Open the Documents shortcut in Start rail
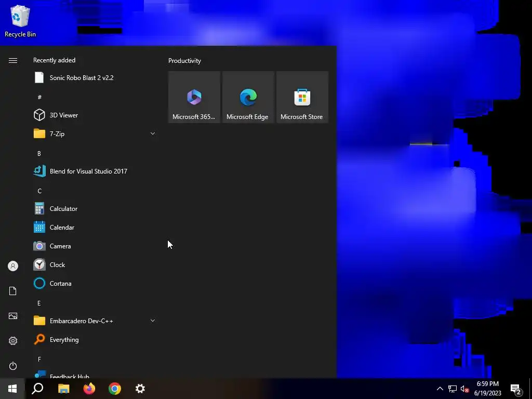This screenshot has width=532, height=399. pos(13,291)
